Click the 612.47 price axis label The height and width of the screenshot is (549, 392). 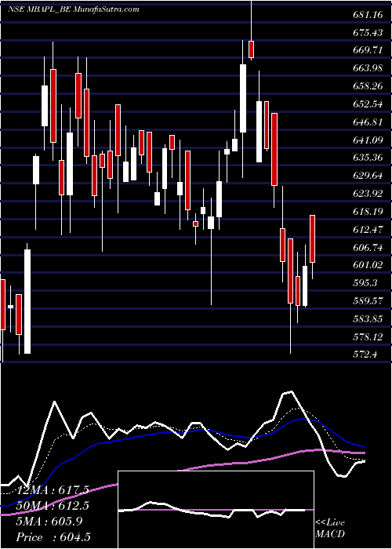click(x=368, y=229)
